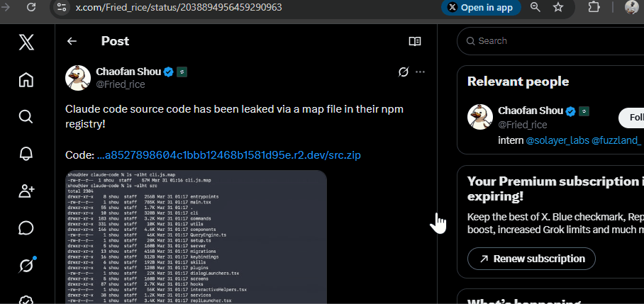Open Grok icon in the left sidebar

tap(26, 266)
